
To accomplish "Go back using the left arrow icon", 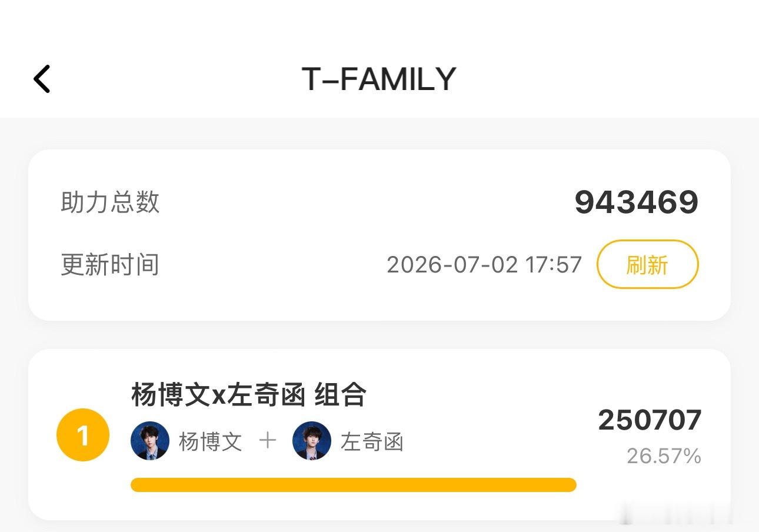I will pos(42,79).
